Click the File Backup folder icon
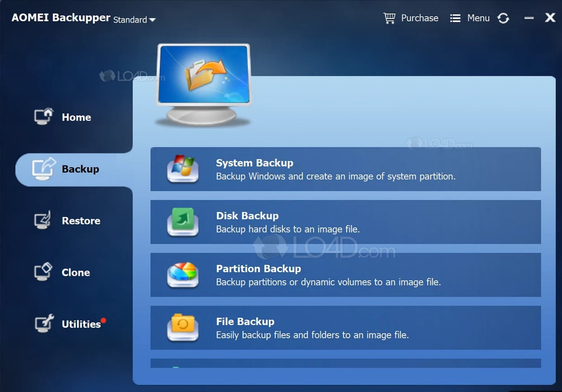Image resolution: width=562 pixels, height=392 pixels. tap(183, 328)
